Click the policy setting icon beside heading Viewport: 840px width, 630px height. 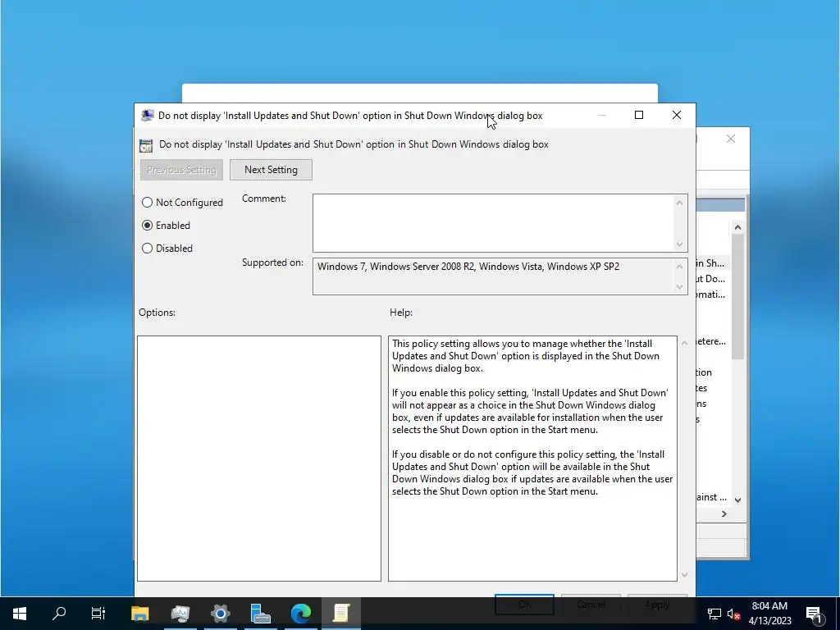(x=146, y=145)
